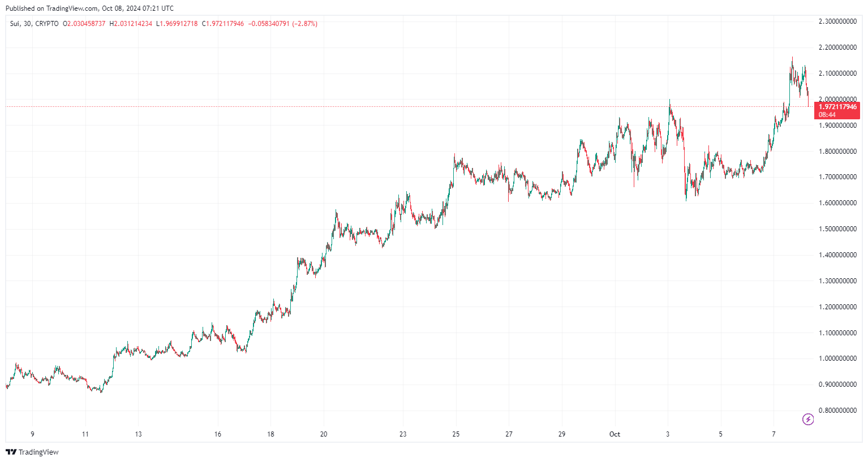The width and height of the screenshot is (868, 462).
Task: Click date label 29 on time axis
Action: click(x=562, y=434)
